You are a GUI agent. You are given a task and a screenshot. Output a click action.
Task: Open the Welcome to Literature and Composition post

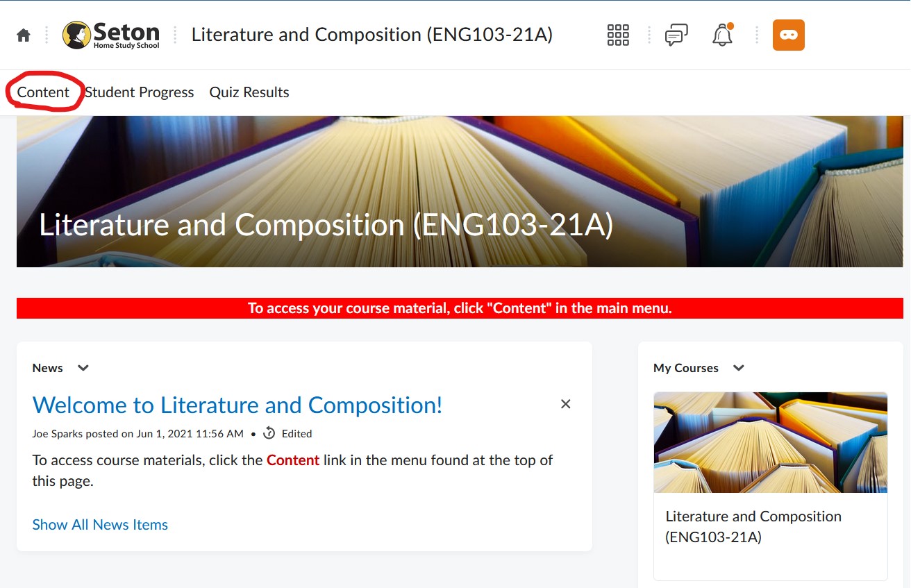coord(237,405)
